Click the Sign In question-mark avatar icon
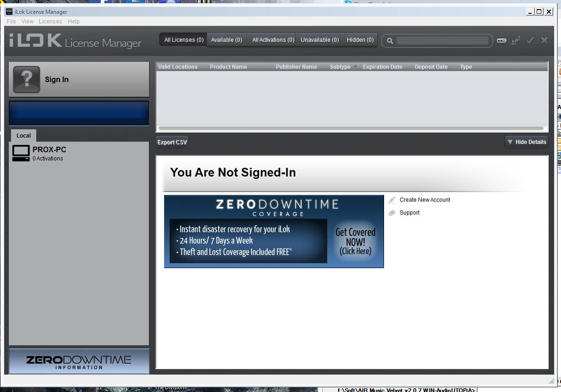This screenshot has width=561, height=392. pos(27,79)
